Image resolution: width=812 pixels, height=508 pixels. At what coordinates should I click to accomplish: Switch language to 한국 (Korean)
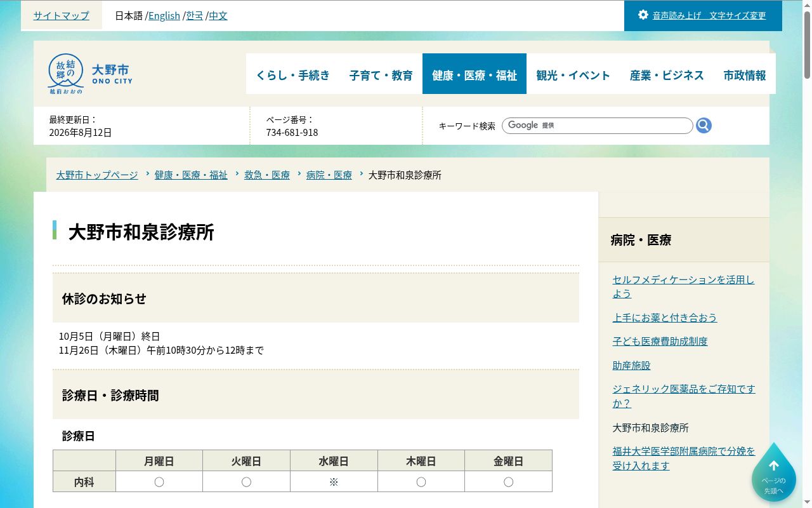(x=194, y=15)
